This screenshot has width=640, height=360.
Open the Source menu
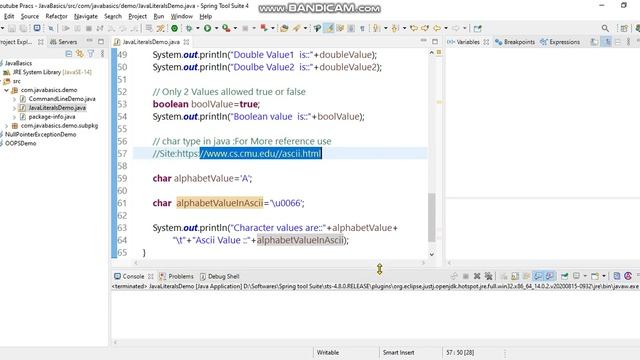pyautogui.click(x=30, y=16)
